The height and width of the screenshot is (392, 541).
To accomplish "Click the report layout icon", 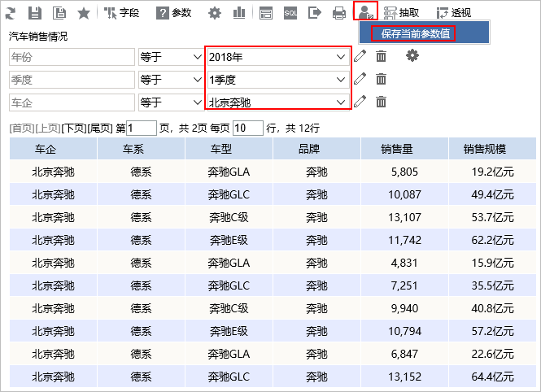I will (266, 13).
